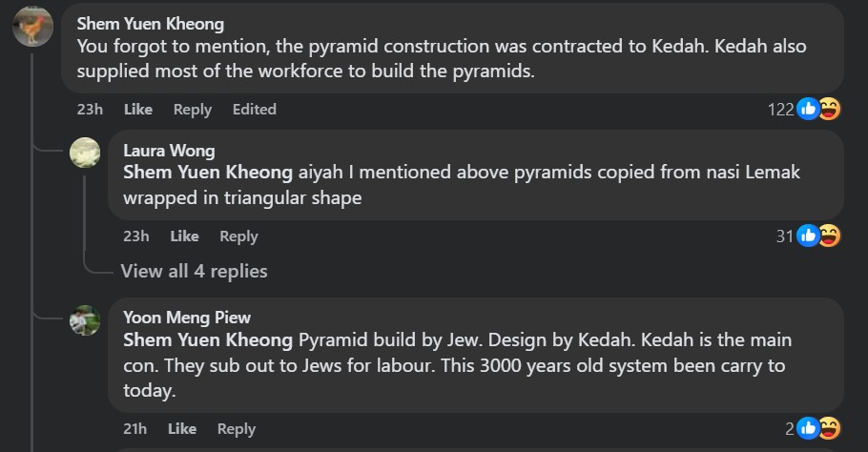Reply to Laura Wong's comment
868x452 pixels.
point(238,236)
